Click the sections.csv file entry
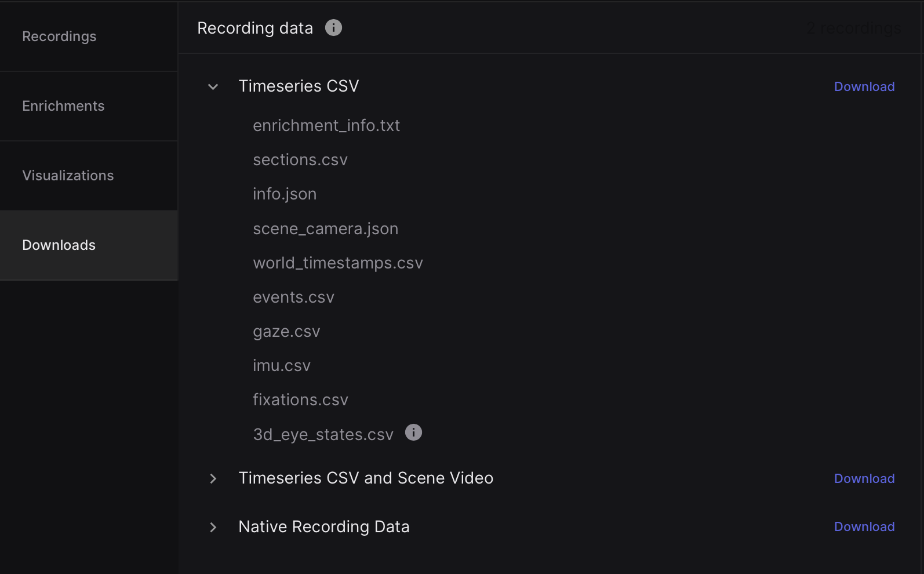The height and width of the screenshot is (574, 924). pyautogui.click(x=300, y=160)
